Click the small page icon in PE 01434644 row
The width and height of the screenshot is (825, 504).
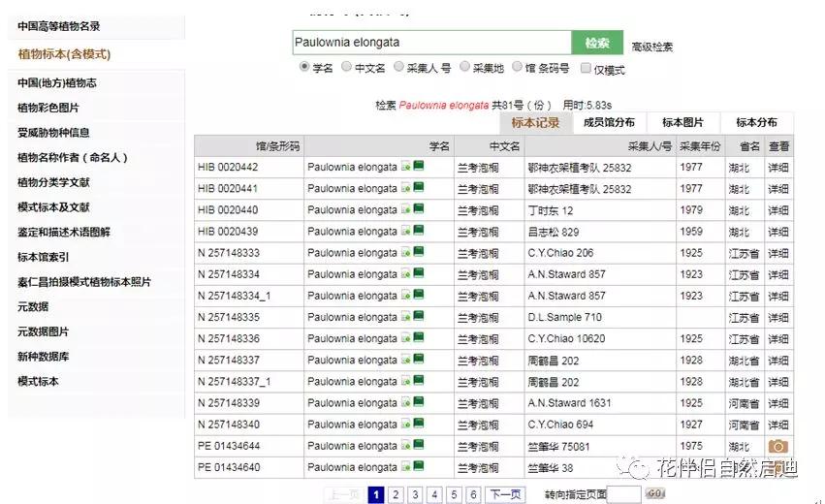pyautogui.click(x=405, y=445)
